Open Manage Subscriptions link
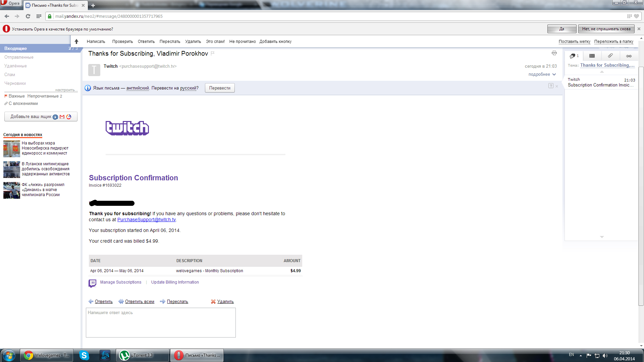Image resolution: width=644 pixels, height=362 pixels. pyautogui.click(x=121, y=282)
